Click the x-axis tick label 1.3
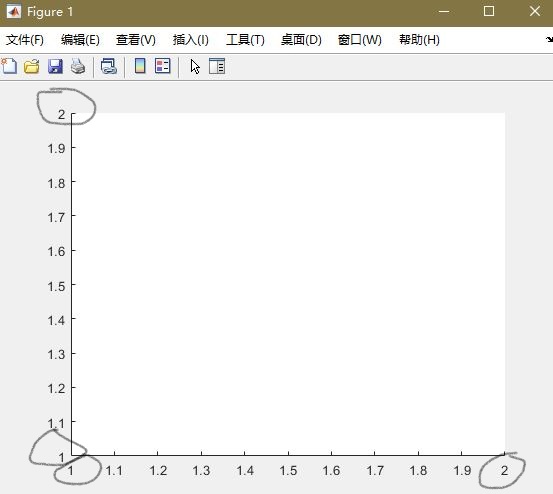553x494 pixels. tap(201, 471)
